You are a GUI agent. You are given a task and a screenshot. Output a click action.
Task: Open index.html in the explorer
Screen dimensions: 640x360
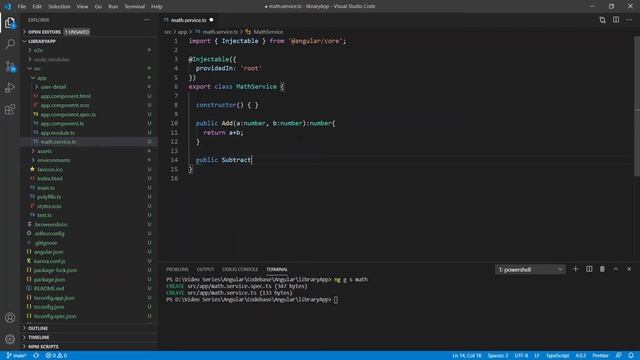[x=50, y=178]
